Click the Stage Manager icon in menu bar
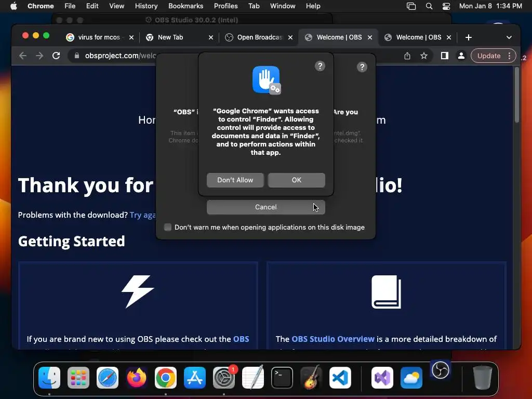The image size is (532, 399). 411,6
